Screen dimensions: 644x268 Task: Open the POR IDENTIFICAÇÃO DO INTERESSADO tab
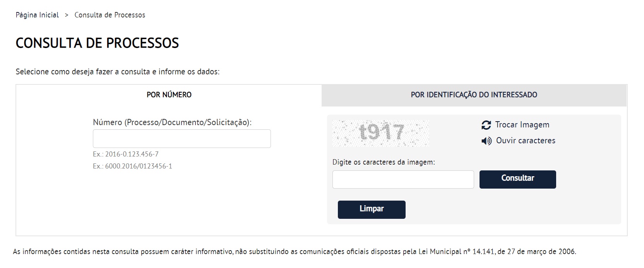(x=474, y=95)
